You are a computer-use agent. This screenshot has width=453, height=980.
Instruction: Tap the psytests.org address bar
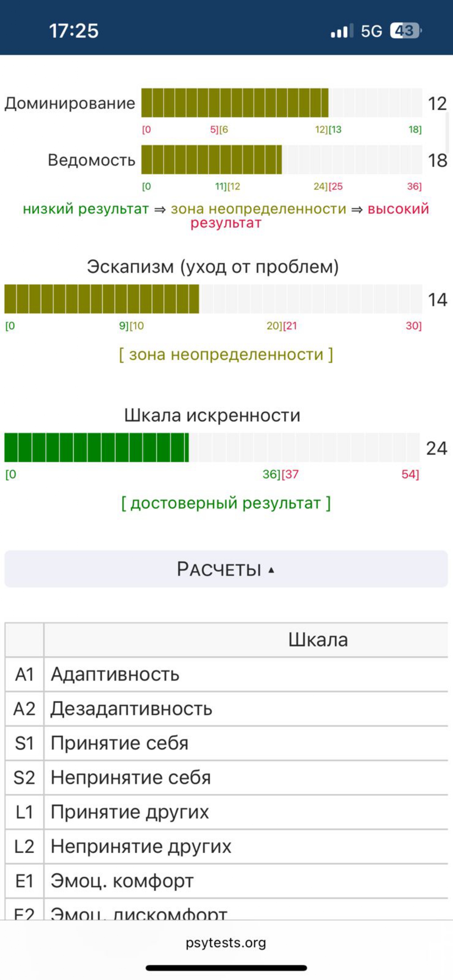click(x=226, y=943)
